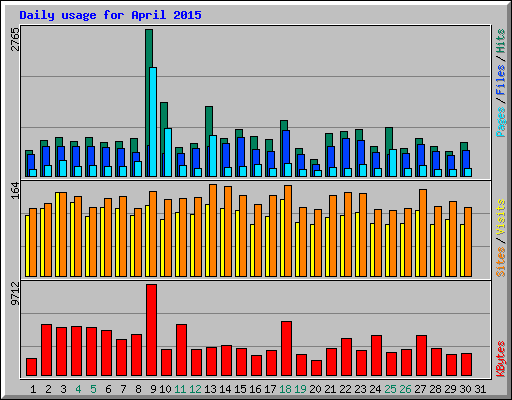Image resolution: width=512 pixels, height=400 pixels.
Task: Click day 12 label in green
Action: tap(195, 389)
